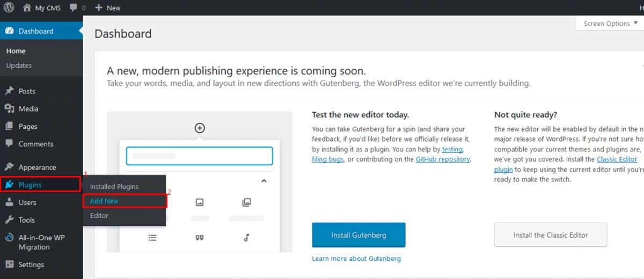644x279 pixels.
Task: Click 'Not quite ready?' heading
Action: point(525,115)
